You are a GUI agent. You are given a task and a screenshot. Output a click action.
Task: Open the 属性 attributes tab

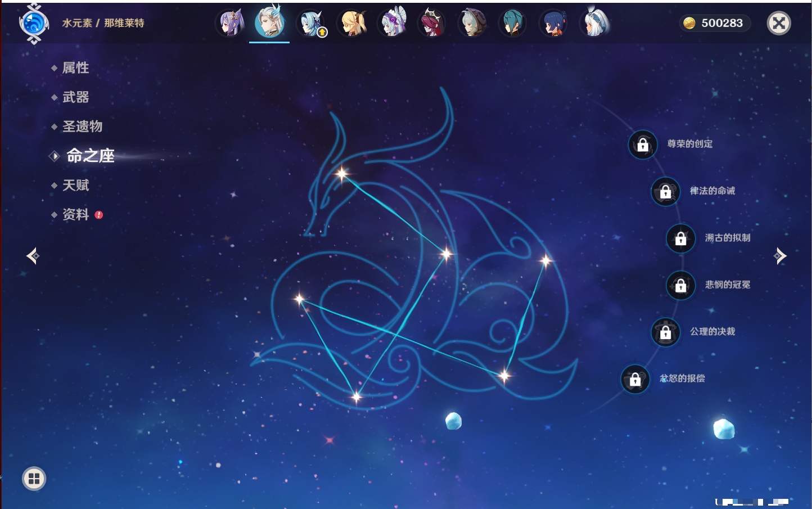pos(75,68)
